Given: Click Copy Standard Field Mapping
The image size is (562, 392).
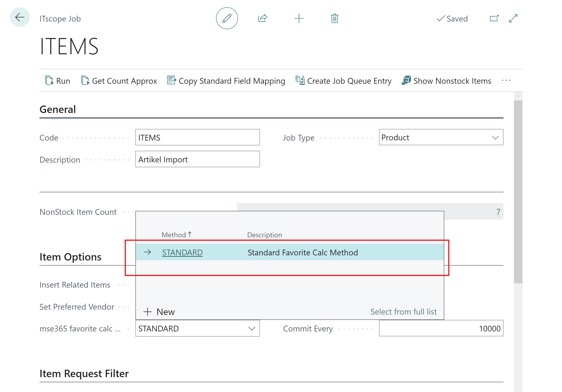Looking at the screenshot, I should (226, 81).
